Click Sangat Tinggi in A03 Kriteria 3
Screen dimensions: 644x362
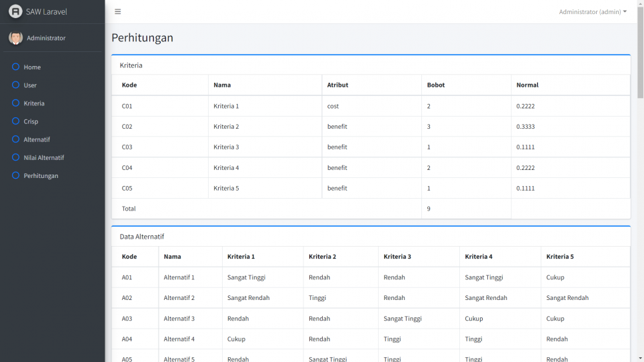point(403,319)
